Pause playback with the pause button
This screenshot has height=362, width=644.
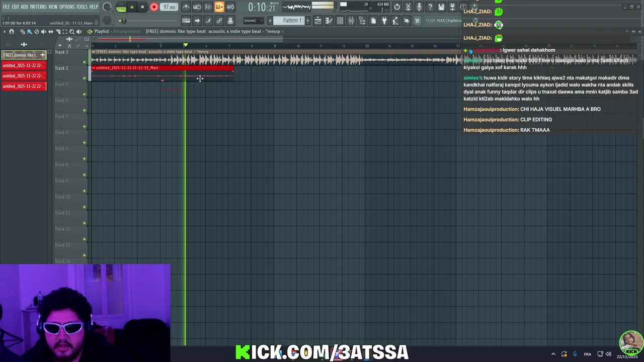point(132,7)
